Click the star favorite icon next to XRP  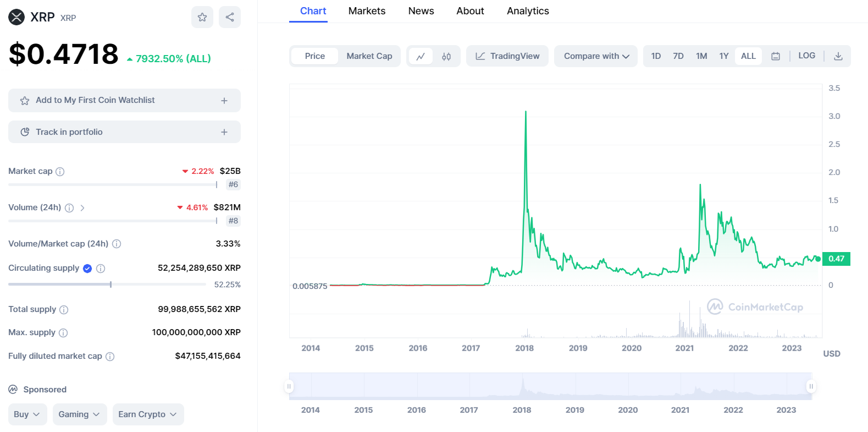coord(202,17)
